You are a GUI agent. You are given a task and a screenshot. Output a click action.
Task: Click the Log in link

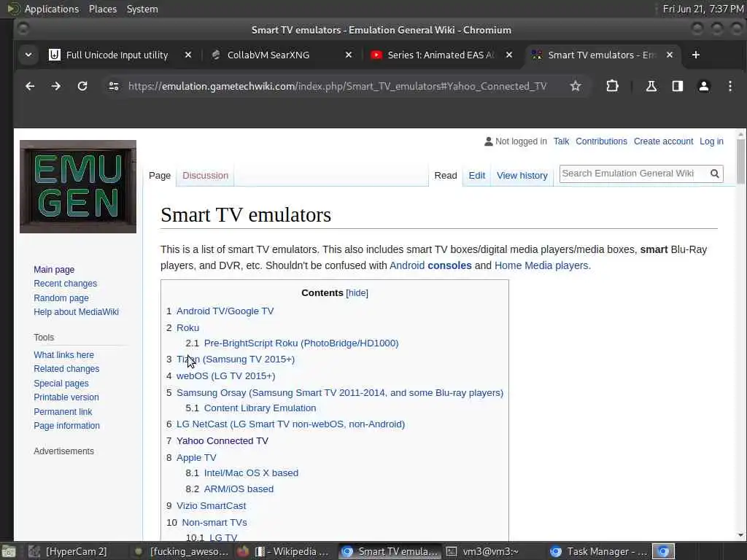point(711,141)
